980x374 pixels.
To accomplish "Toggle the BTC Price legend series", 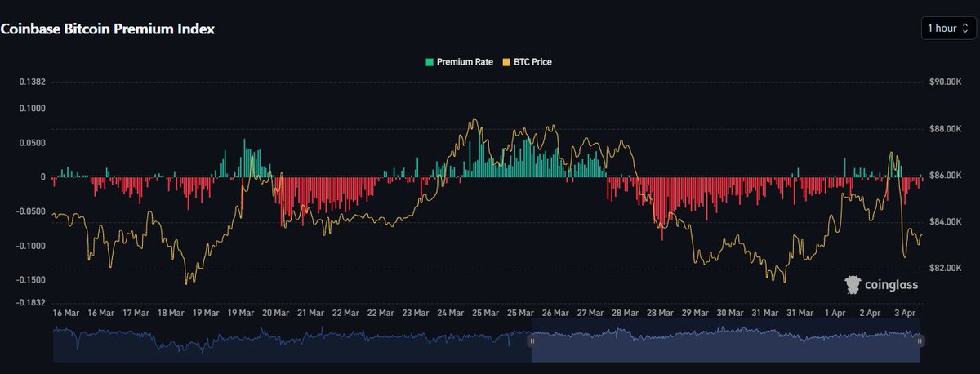I will coord(527,61).
